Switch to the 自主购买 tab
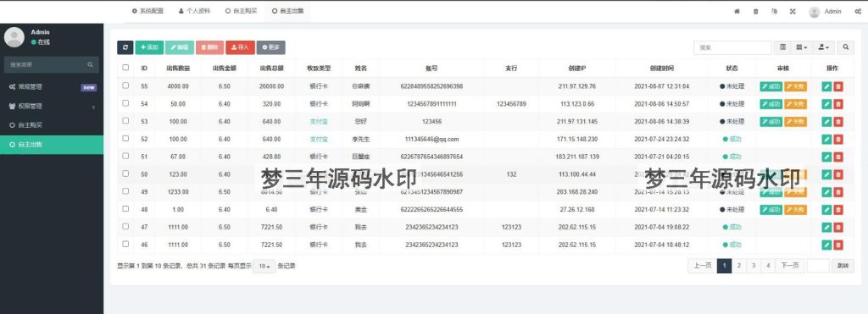Image resolution: width=868 pixels, height=314 pixels. point(241,11)
